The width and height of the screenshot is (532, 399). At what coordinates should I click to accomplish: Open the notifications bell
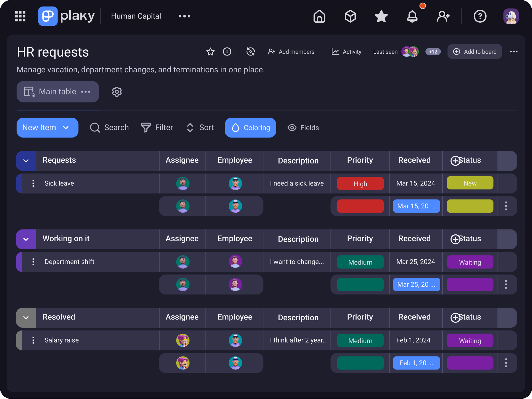(412, 16)
